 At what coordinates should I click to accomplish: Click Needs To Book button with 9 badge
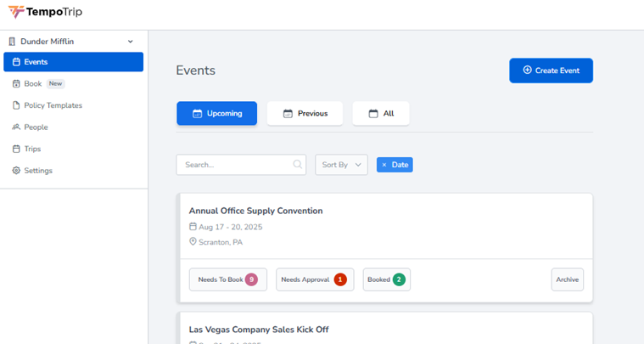(x=227, y=279)
